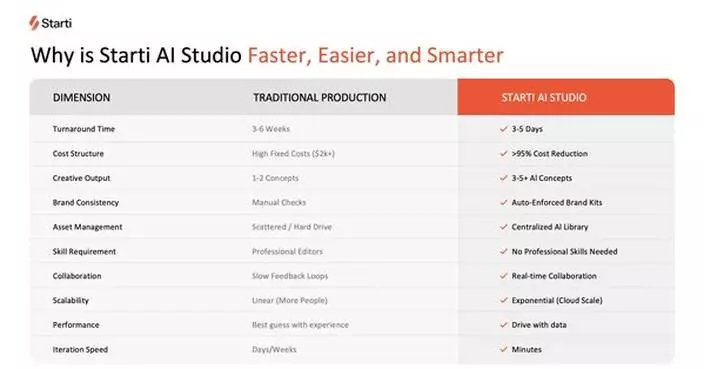Viewport: 704px width, 369px height.
Task: Click the 'No Professional Skills Needed' text
Action: (564, 251)
